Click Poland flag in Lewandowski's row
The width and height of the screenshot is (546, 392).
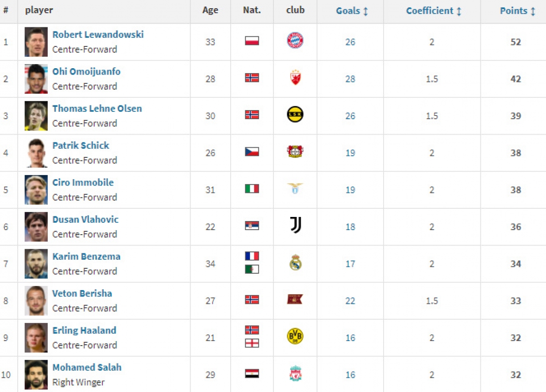(252, 41)
